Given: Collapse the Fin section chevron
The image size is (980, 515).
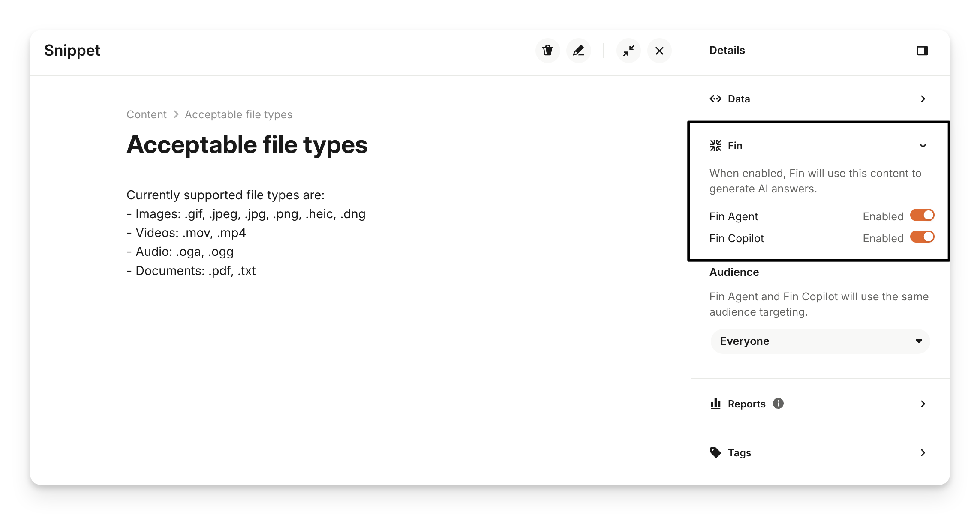Looking at the screenshot, I should pyautogui.click(x=923, y=146).
